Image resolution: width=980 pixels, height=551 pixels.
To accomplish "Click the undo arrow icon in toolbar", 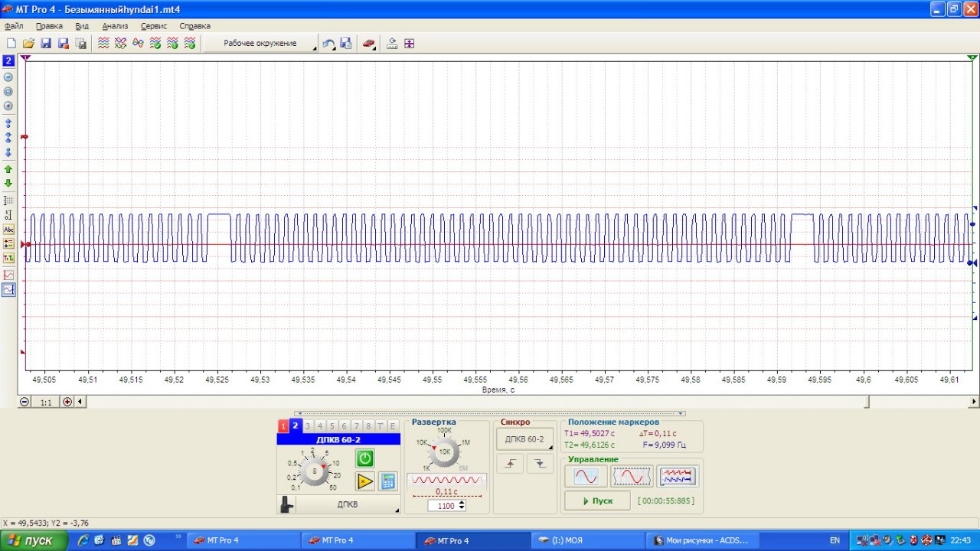I will (328, 44).
